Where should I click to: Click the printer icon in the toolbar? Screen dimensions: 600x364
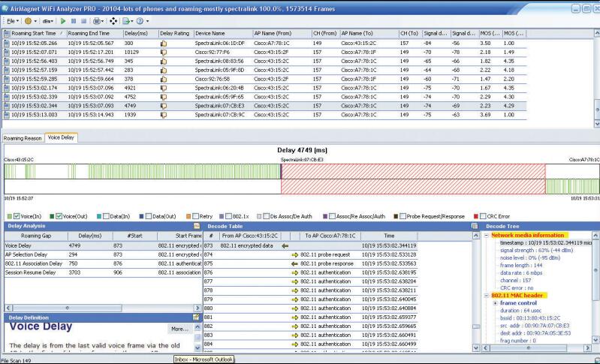(x=96, y=21)
